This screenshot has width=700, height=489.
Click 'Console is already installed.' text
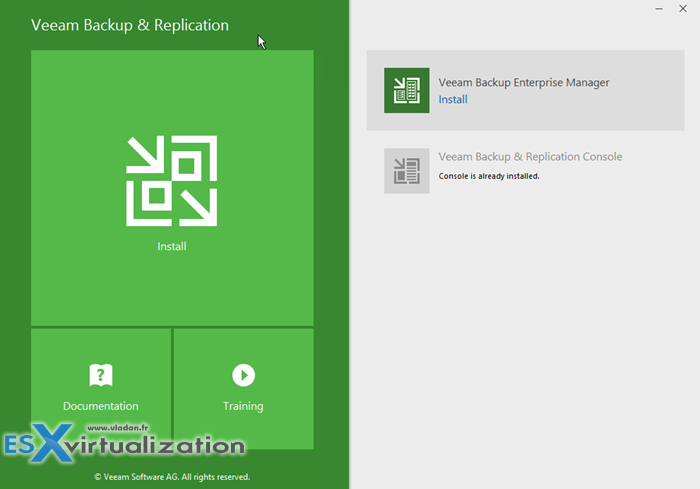(489, 176)
